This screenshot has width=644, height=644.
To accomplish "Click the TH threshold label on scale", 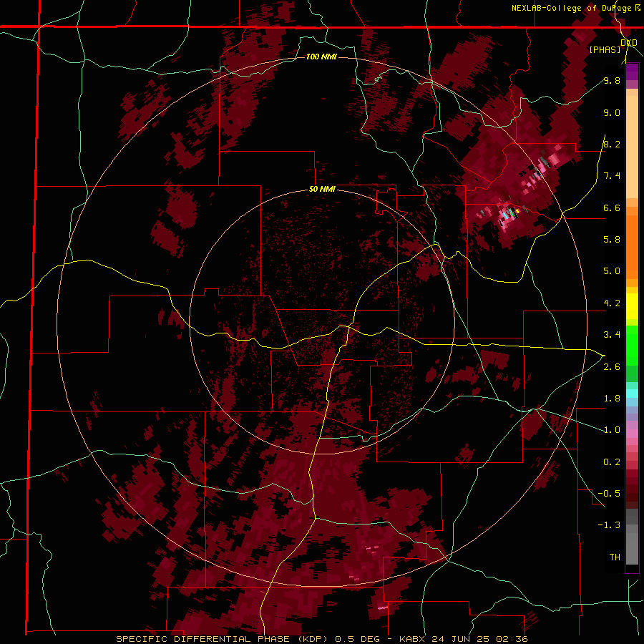I will coord(615,557).
